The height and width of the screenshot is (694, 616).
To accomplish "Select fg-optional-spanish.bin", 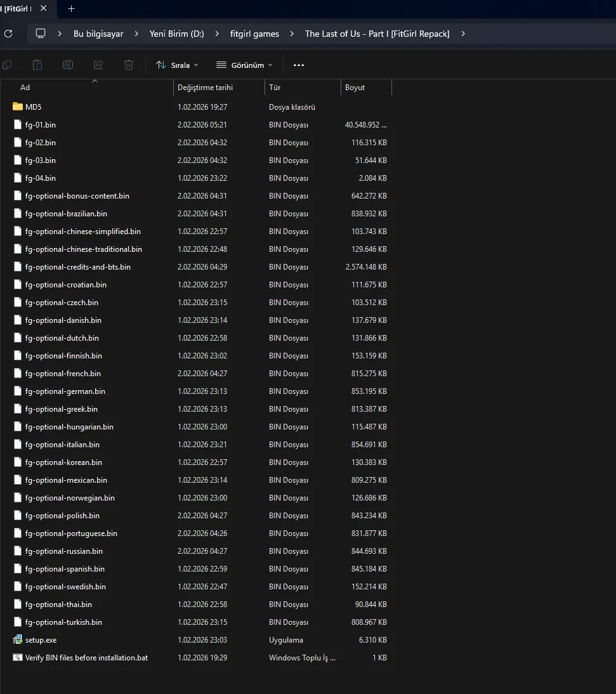I will pyautogui.click(x=65, y=569).
